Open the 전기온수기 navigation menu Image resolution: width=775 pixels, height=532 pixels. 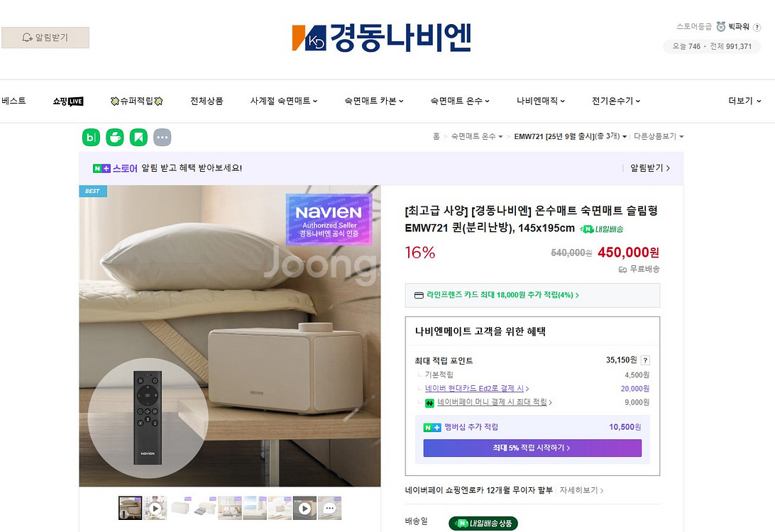[x=615, y=101]
